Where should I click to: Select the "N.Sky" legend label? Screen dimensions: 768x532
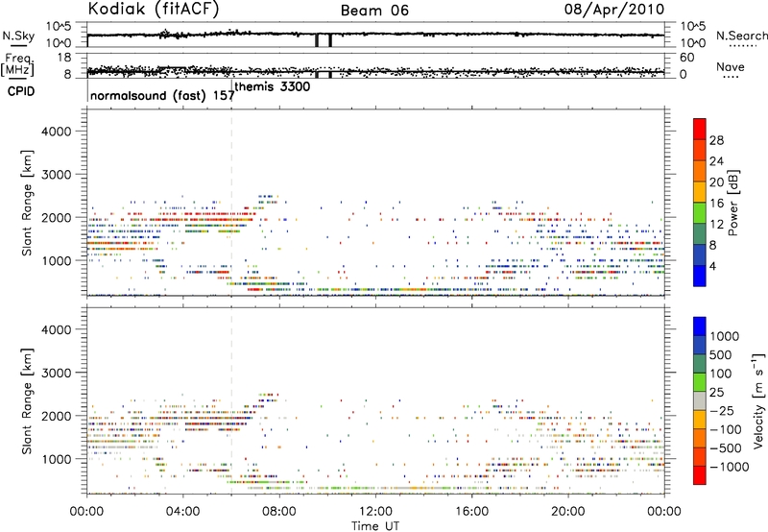pos(18,36)
